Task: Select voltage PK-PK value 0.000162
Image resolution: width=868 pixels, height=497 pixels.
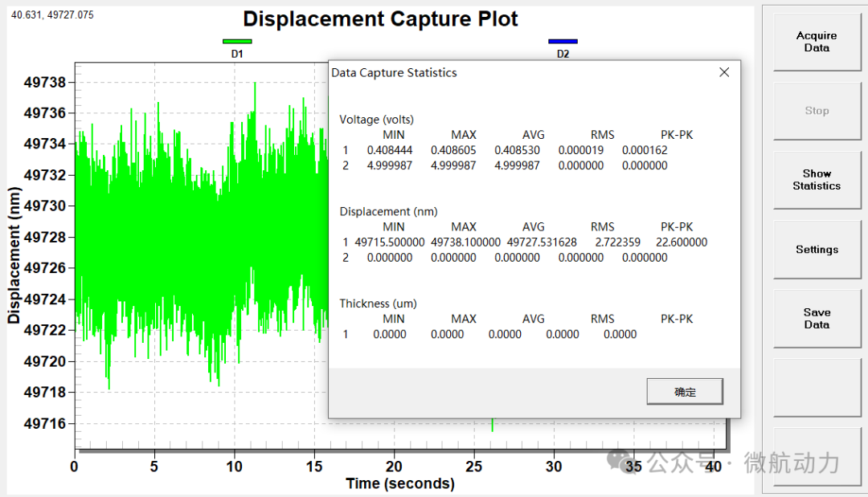Action: pos(645,150)
